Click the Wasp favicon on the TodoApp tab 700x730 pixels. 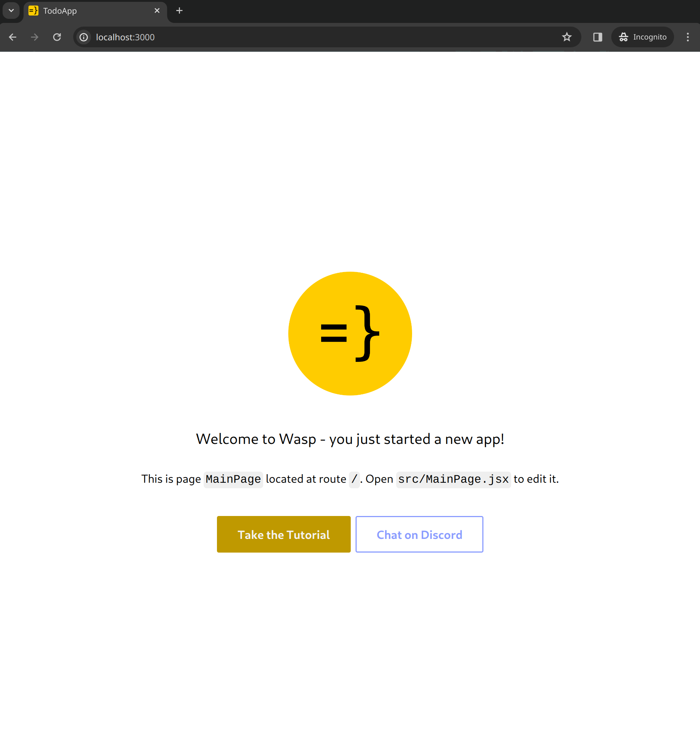34,11
